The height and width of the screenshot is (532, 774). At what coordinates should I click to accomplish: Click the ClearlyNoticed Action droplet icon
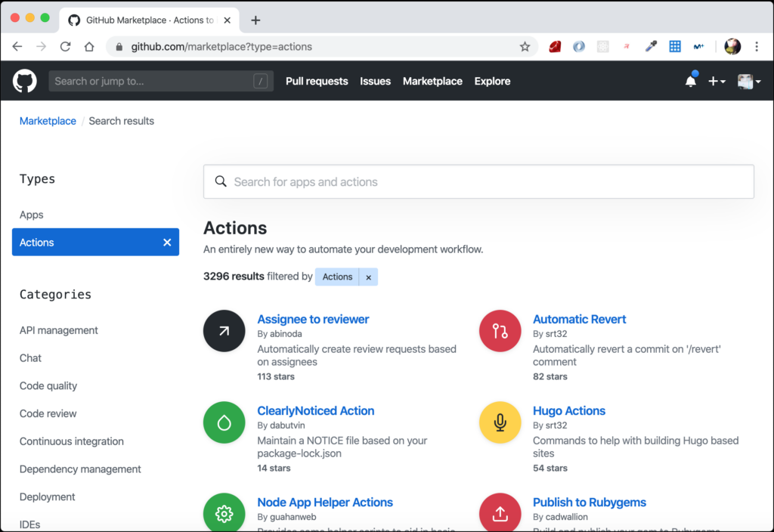tap(224, 422)
